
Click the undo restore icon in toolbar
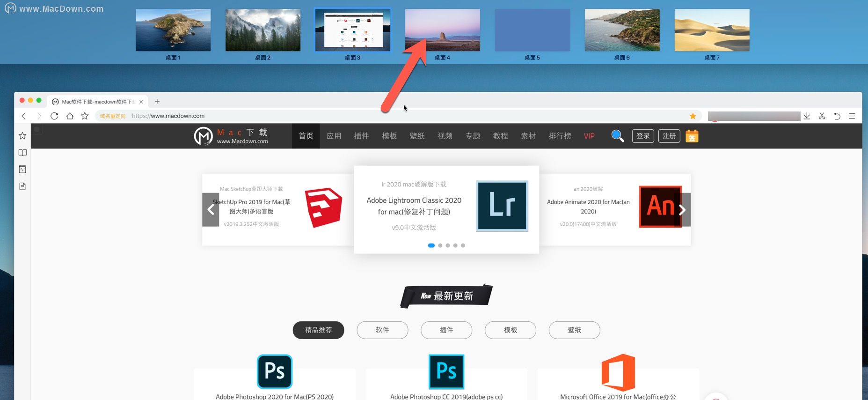coord(837,116)
